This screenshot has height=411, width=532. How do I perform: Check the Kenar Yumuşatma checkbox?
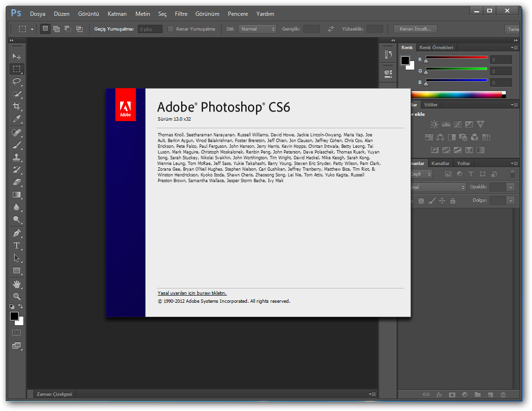171,29
